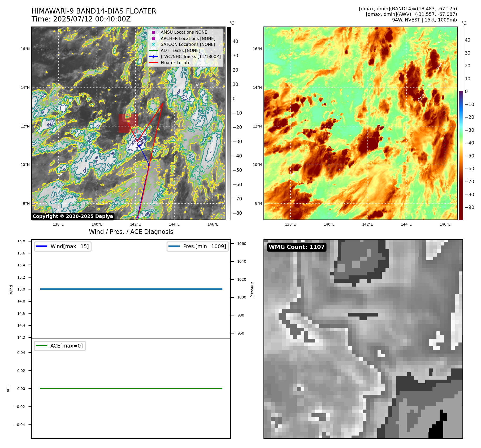Click the '15.8' wind axis tick
The height and width of the screenshot is (448, 481).
click(x=21, y=241)
